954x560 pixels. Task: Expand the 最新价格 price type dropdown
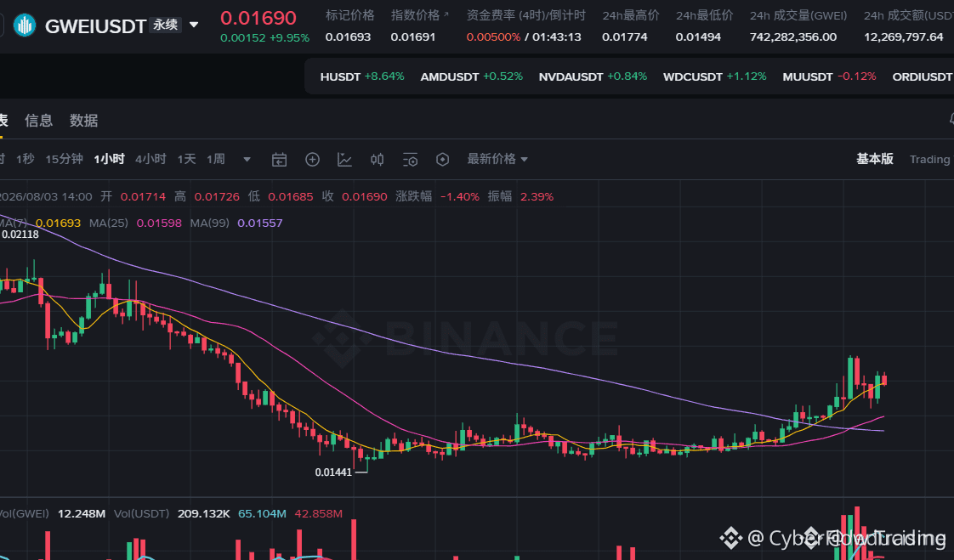[497, 159]
